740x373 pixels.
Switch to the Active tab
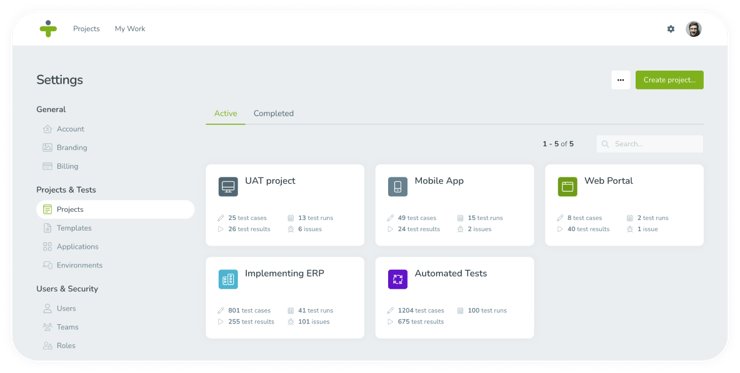click(x=226, y=113)
